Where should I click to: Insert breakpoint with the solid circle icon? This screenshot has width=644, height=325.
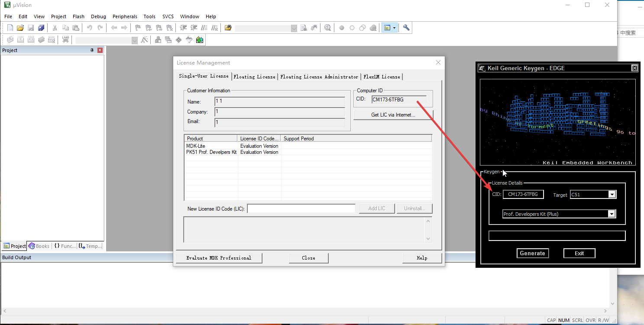[342, 28]
